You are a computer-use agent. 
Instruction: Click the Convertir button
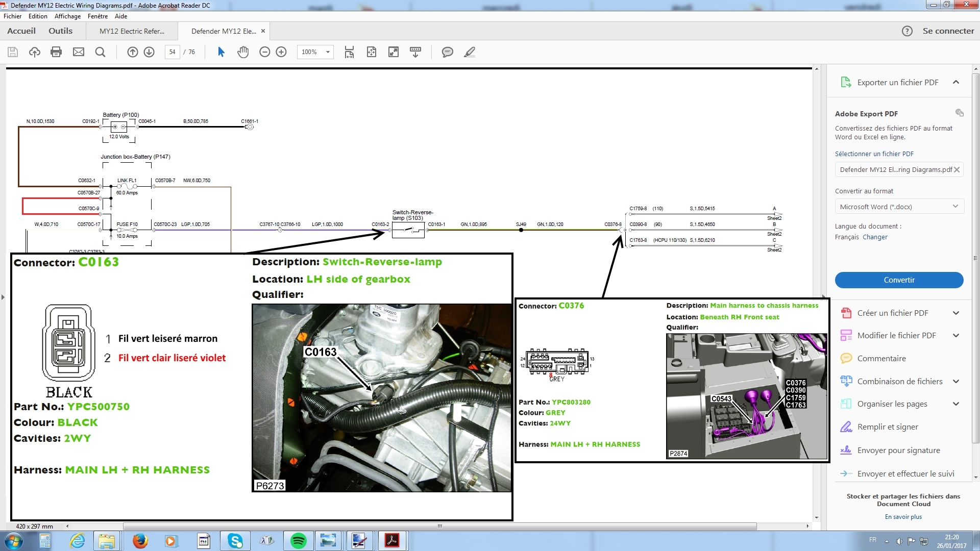899,280
